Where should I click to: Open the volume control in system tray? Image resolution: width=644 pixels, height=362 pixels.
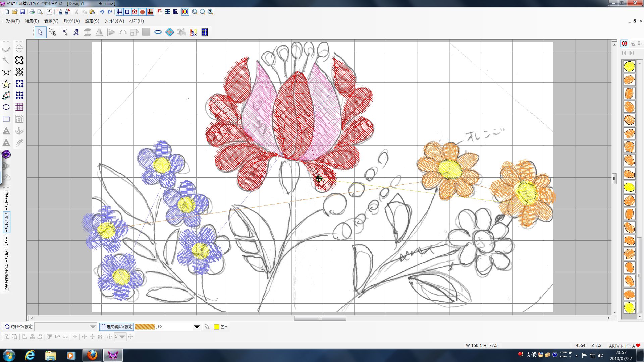click(600, 356)
